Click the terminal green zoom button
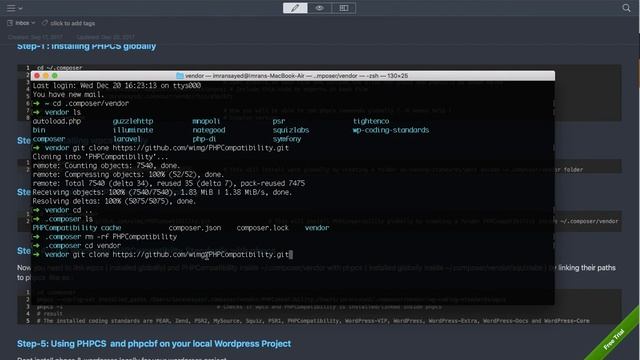The image size is (640, 360). pos(55,76)
